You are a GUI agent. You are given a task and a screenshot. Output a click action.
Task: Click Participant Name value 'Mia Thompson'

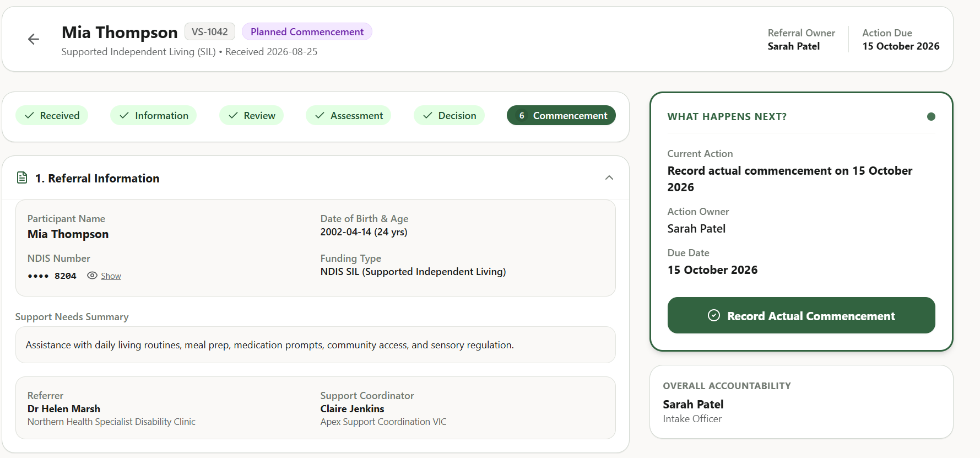(x=68, y=234)
